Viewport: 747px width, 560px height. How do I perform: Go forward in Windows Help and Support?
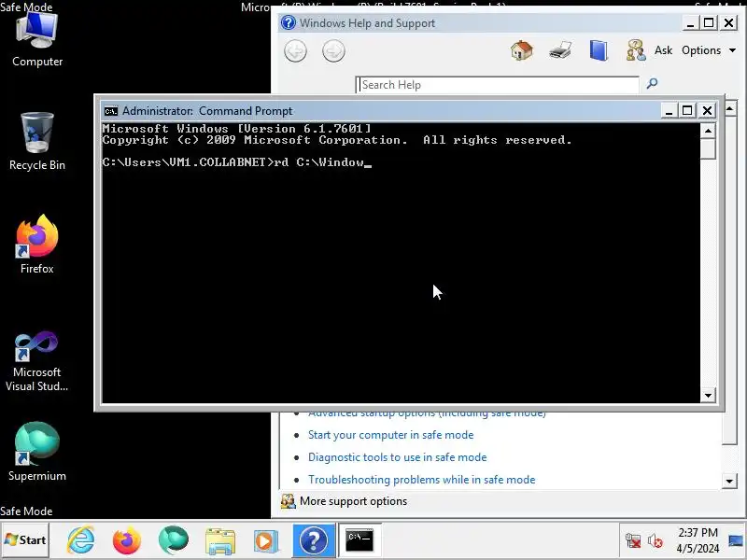(333, 51)
